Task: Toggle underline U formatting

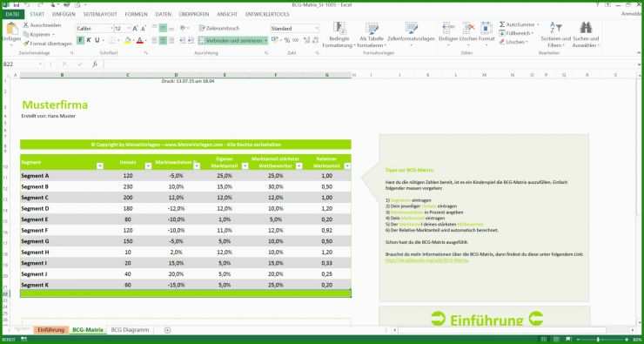Action: coord(97,40)
